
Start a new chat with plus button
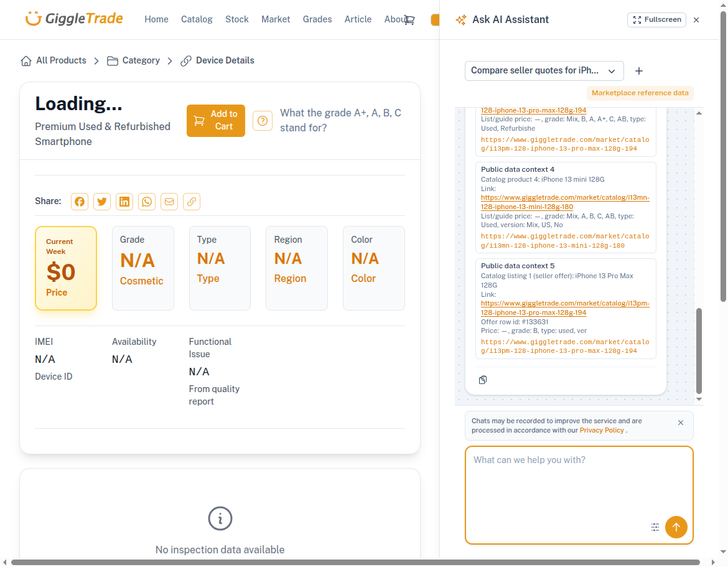pyautogui.click(x=638, y=71)
